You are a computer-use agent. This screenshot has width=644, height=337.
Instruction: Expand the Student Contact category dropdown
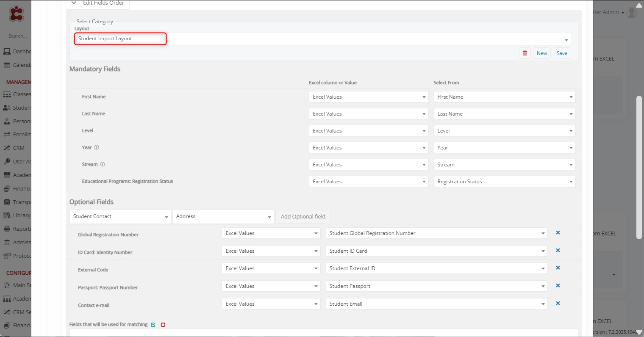tap(120, 217)
